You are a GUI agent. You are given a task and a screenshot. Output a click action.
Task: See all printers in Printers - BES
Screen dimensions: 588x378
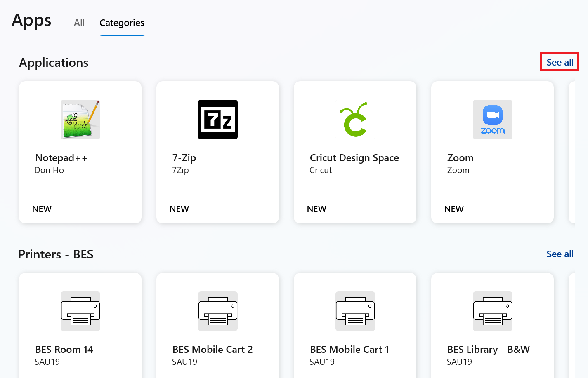[x=560, y=254]
